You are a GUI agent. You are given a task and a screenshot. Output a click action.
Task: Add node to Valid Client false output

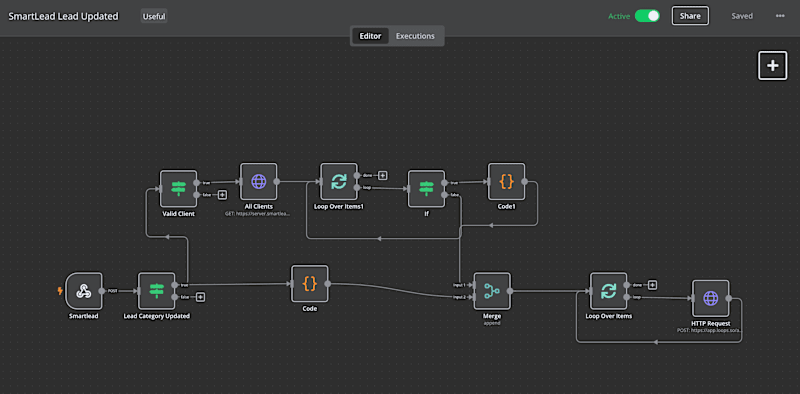click(x=222, y=194)
